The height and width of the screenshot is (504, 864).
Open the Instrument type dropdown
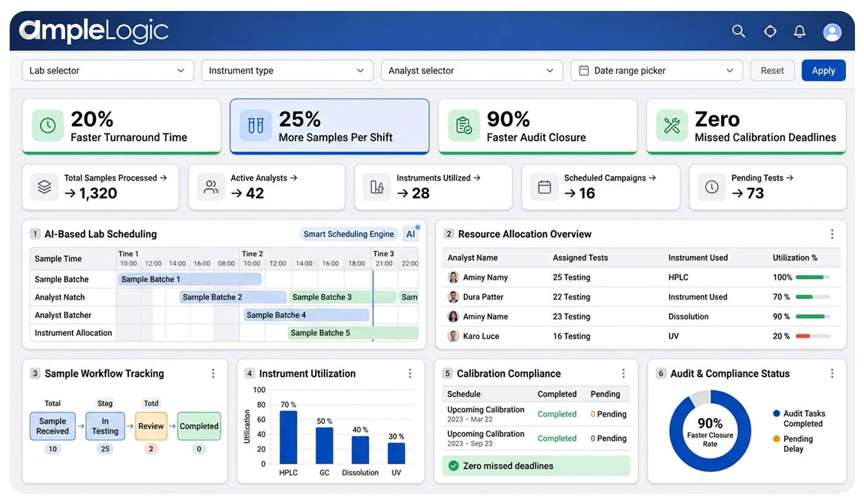(x=287, y=71)
